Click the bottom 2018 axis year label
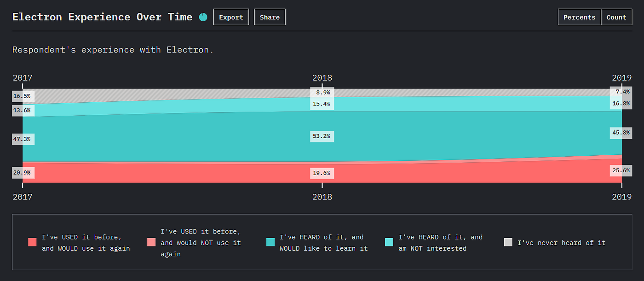Screen dimensions: 644x281 [322, 197]
